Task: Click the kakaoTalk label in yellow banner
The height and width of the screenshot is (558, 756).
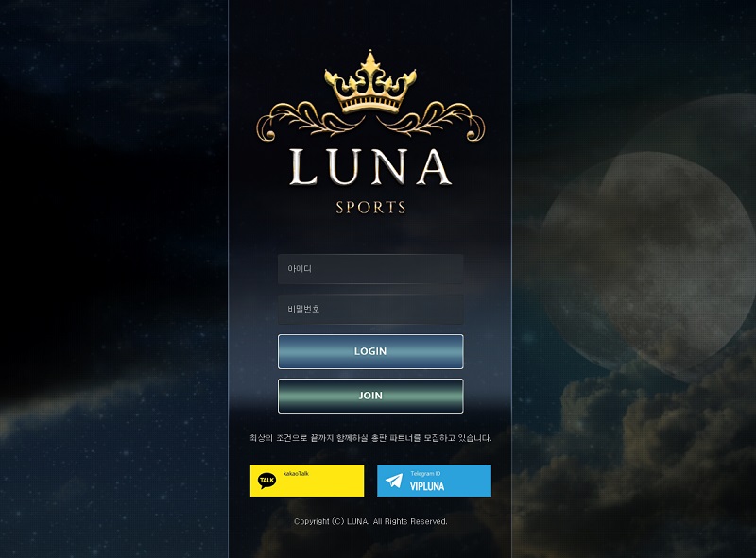Action: click(296, 474)
